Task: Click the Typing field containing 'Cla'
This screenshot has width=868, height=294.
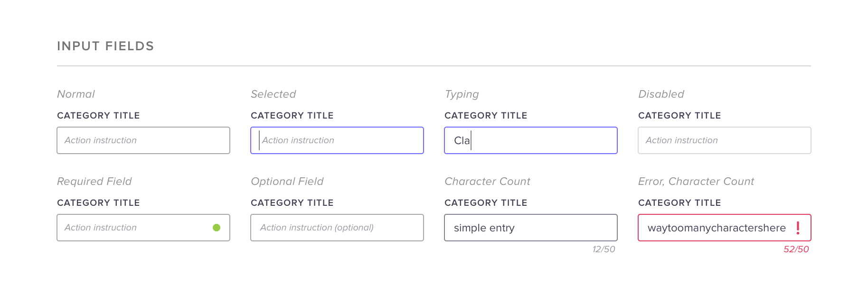Action: point(531,140)
